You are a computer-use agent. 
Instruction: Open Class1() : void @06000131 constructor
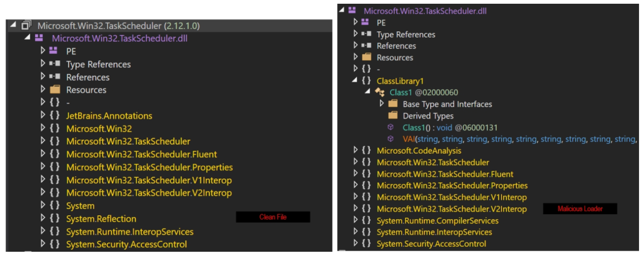point(450,127)
